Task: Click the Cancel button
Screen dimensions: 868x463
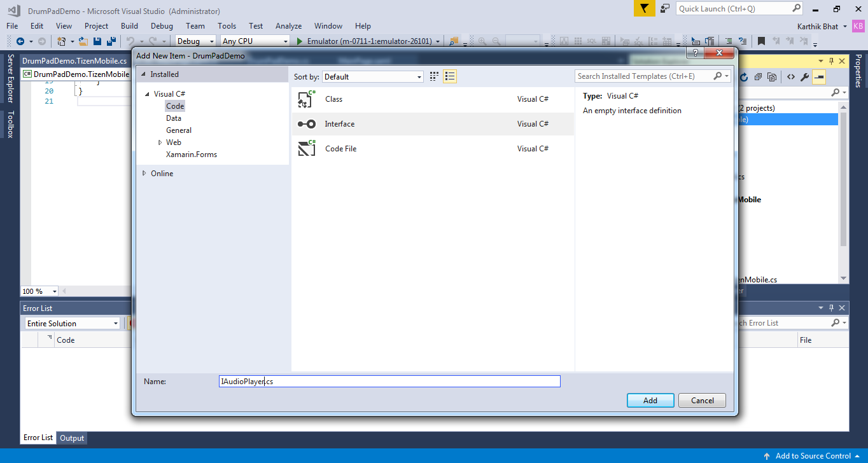Action: (x=702, y=401)
